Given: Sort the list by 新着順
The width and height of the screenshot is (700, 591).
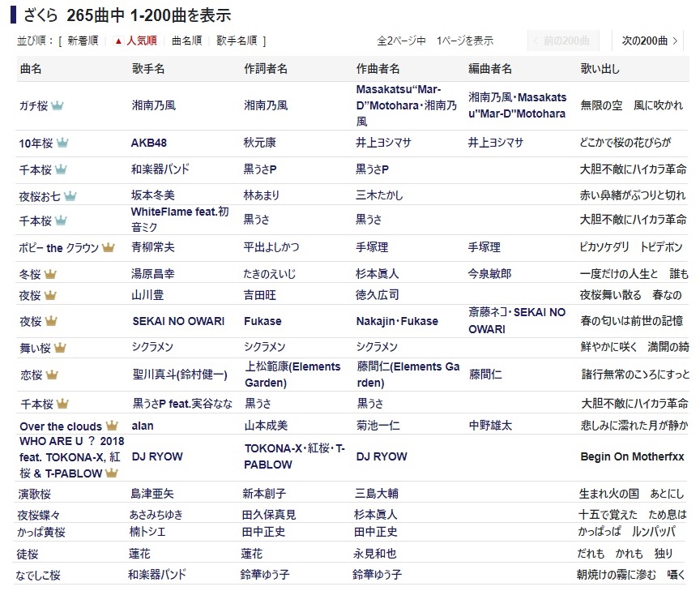Looking at the screenshot, I should tap(83, 41).
